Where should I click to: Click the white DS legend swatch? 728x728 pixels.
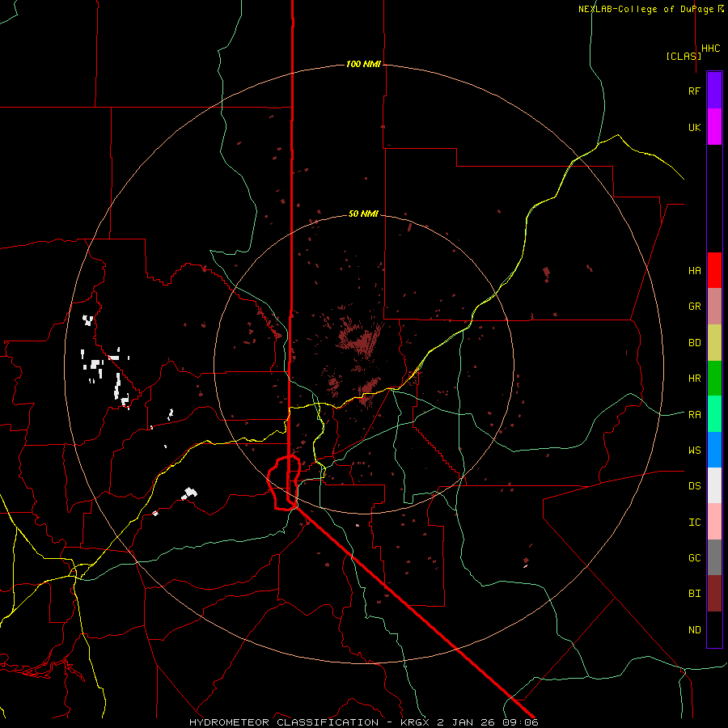pos(714,485)
